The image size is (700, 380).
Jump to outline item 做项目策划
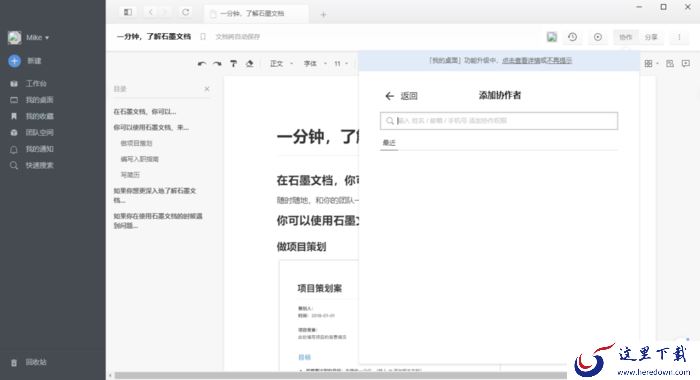click(136, 143)
